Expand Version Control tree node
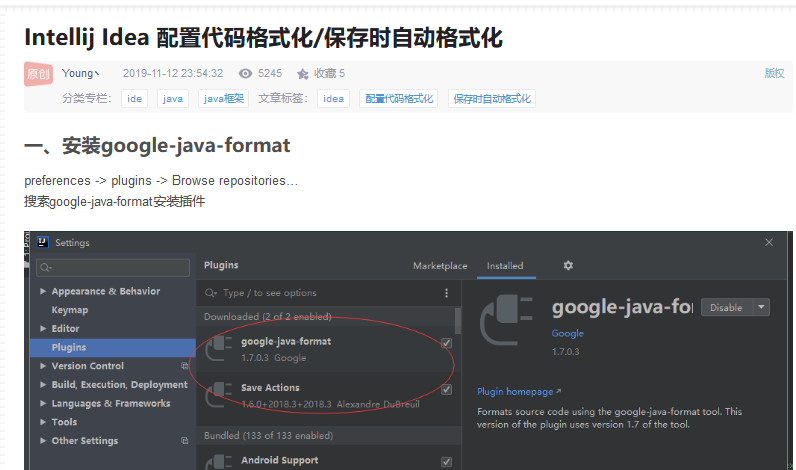This screenshot has height=470, width=796. click(43, 365)
